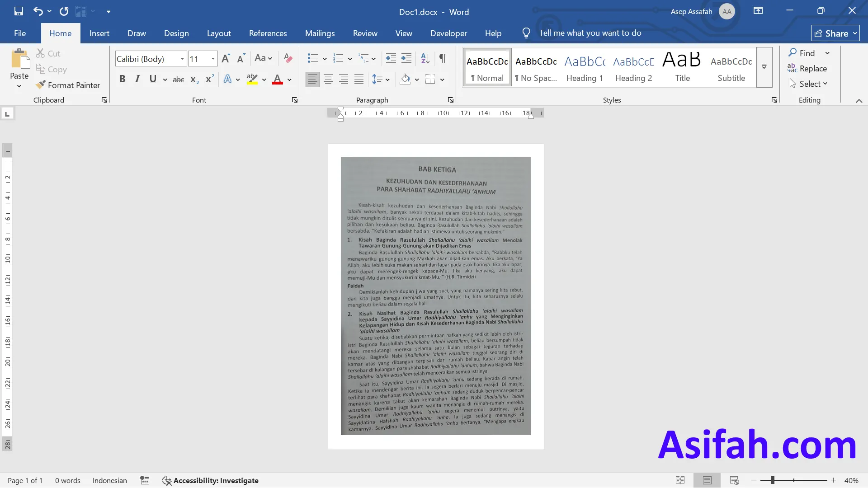Apply the Heading 1 style
The image size is (868, 488).
585,67
